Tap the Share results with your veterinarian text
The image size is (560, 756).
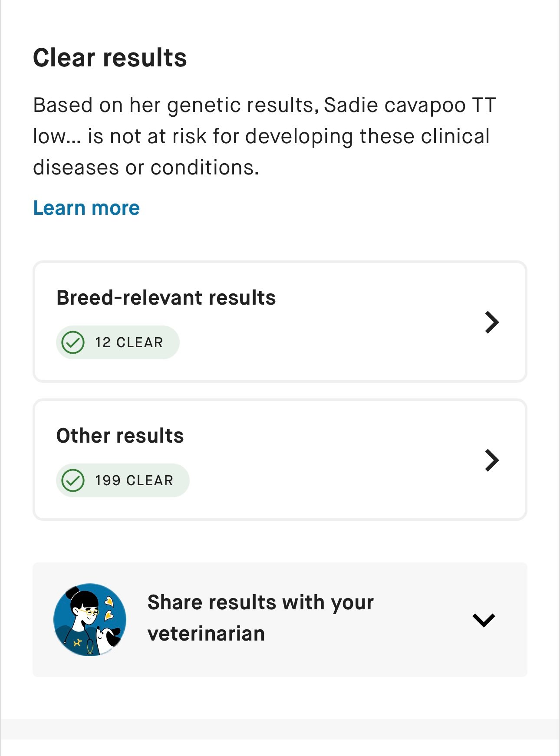(260, 603)
